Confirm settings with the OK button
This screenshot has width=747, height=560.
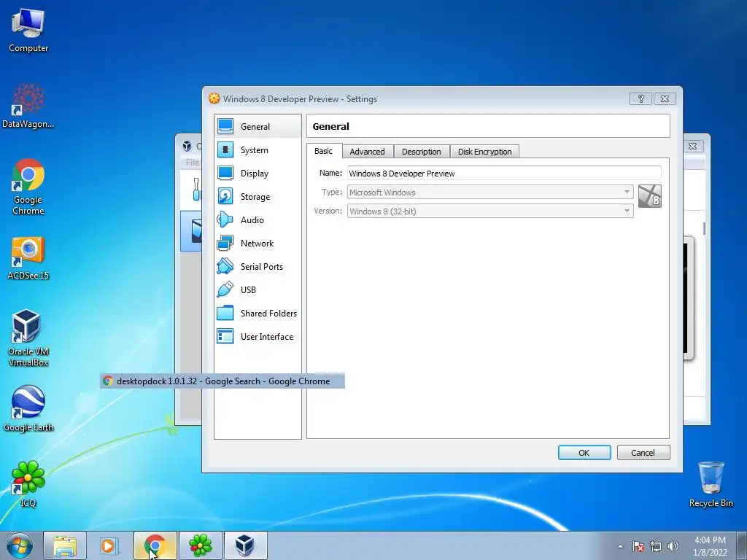point(584,452)
